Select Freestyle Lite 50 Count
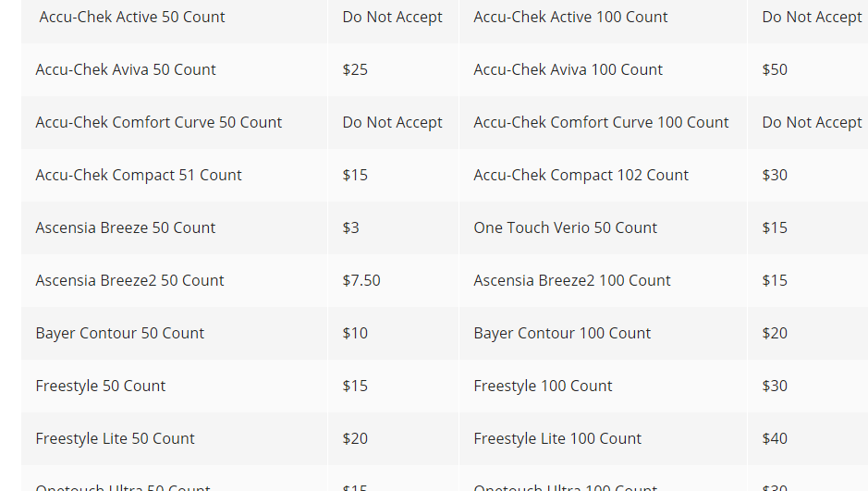 point(115,438)
